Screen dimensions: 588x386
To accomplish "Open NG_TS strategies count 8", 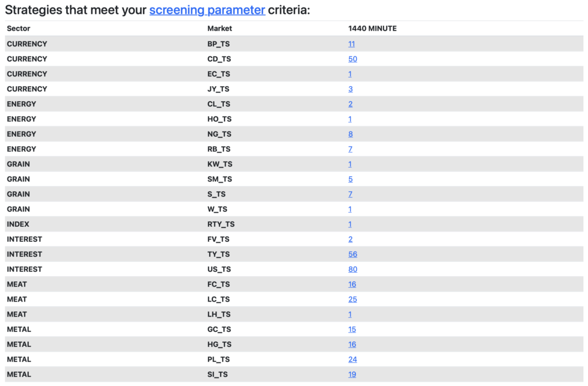I will coord(350,134).
